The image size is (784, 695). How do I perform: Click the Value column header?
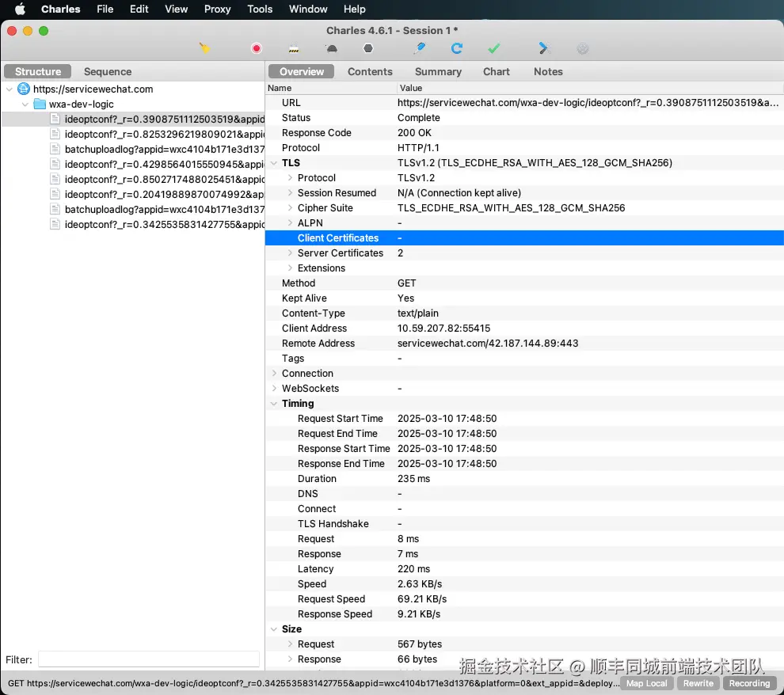point(590,88)
